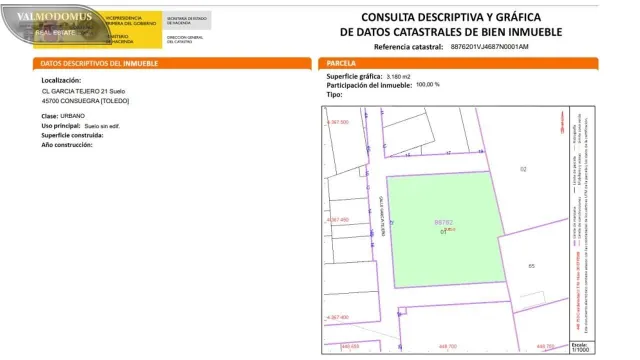The width and height of the screenshot is (640, 360).
Task: Click the '4.367.500' coordinate on the map
Action: point(338,122)
